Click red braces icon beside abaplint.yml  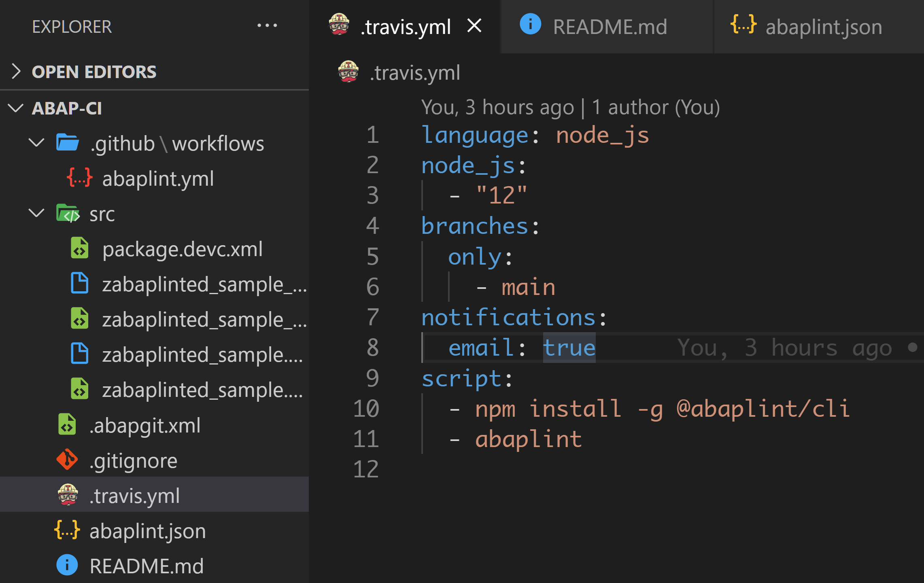click(79, 178)
